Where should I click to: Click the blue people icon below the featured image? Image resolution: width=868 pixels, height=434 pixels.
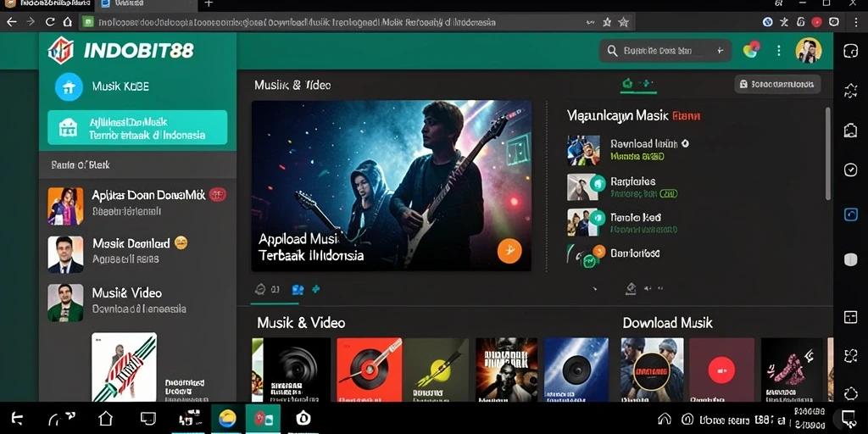[298, 289]
